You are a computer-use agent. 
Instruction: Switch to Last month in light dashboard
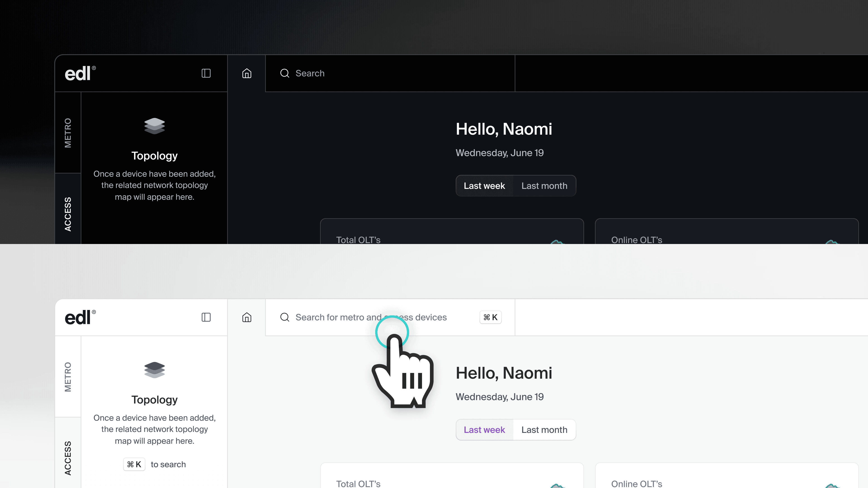click(544, 430)
